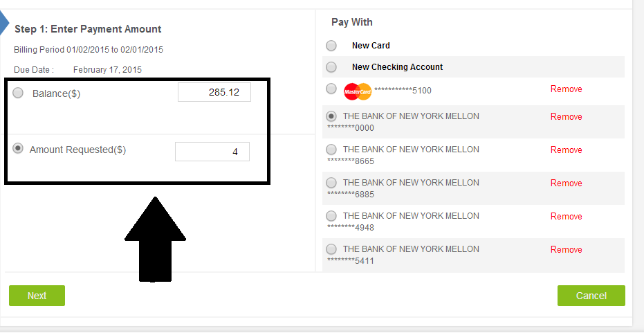
Task: Select the Balance($) radio button
Action: (x=18, y=93)
